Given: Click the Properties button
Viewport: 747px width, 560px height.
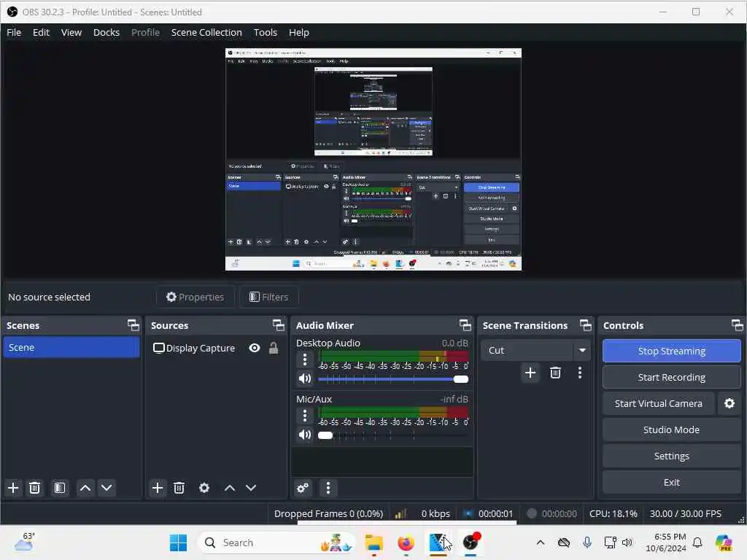Looking at the screenshot, I should (195, 297).
